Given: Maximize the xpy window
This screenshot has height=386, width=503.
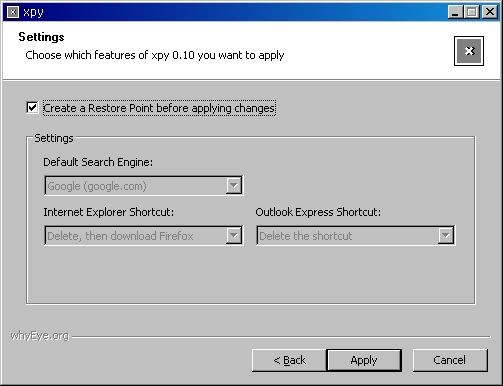Looking at the screenshot, I should point(472,12).
